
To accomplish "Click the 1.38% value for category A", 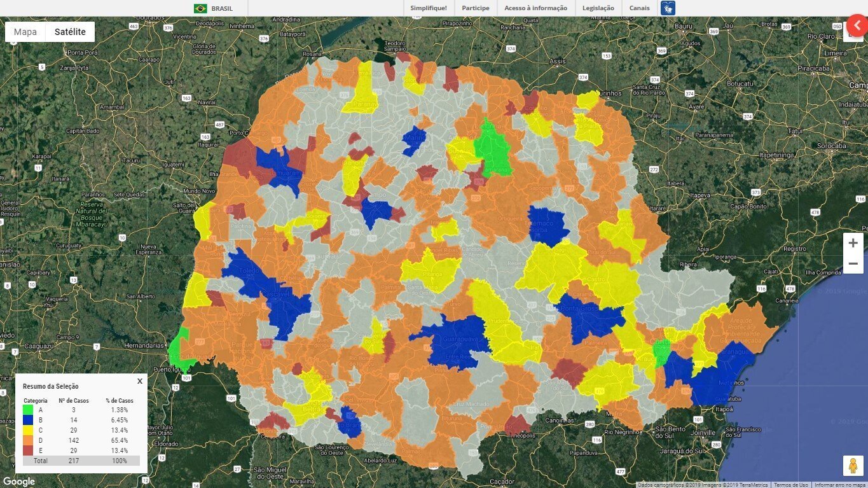I will tap(120, 410).
